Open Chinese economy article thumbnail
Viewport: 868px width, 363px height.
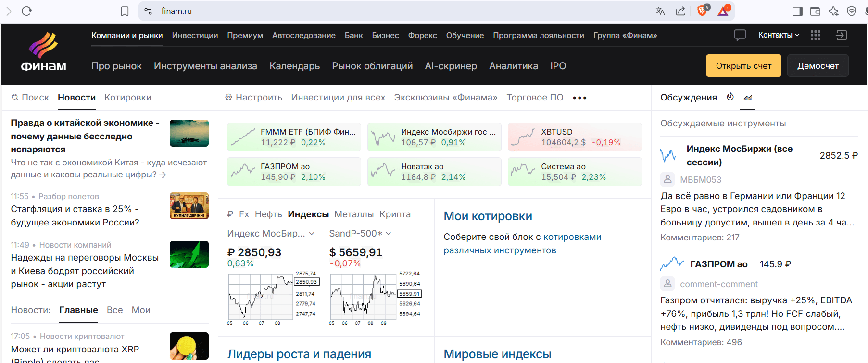(189, 133)
